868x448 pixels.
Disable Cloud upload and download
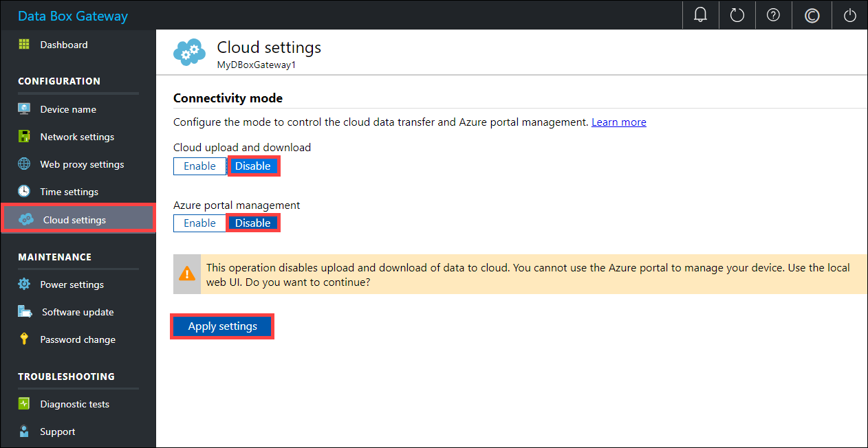point(253,166)
